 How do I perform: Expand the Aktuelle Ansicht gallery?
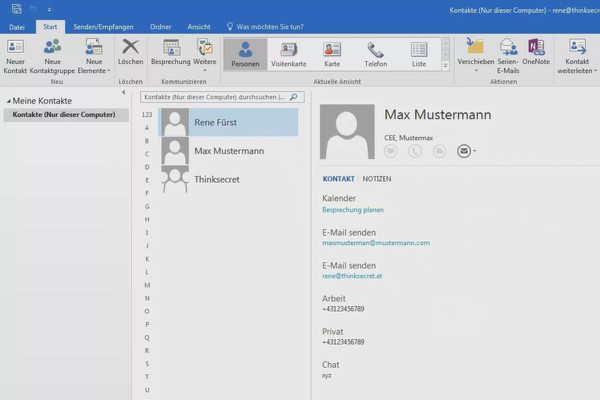click(445, 66)
